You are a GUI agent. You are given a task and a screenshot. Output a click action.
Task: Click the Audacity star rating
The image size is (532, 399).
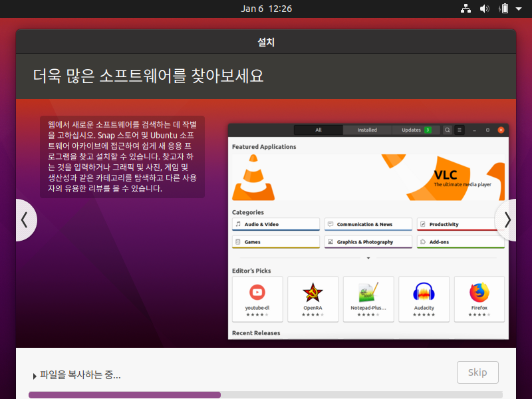point(424,315)
